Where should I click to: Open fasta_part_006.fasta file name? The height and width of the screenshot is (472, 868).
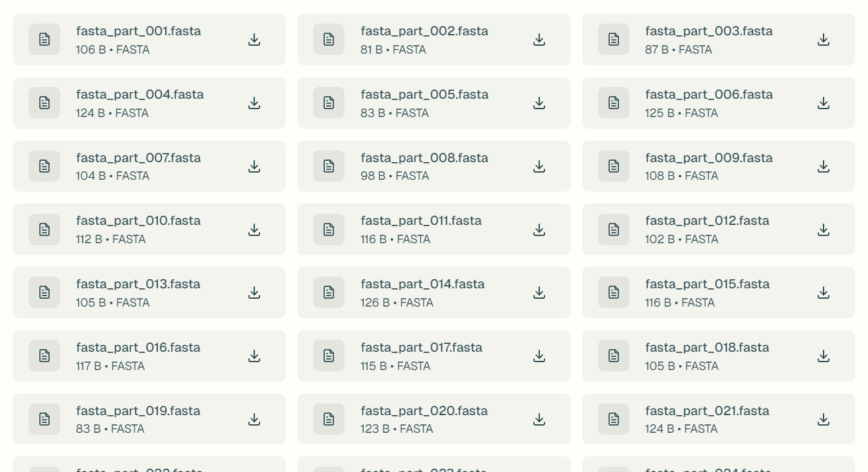(709, 95)
